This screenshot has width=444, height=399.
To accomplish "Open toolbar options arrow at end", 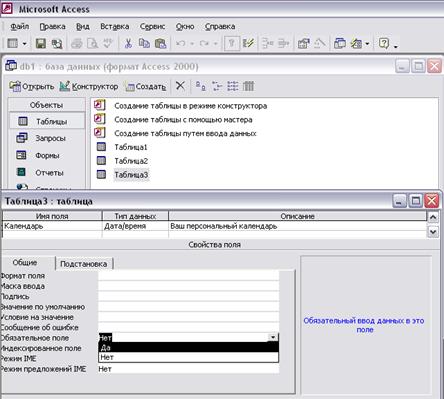I will point(396,46).
